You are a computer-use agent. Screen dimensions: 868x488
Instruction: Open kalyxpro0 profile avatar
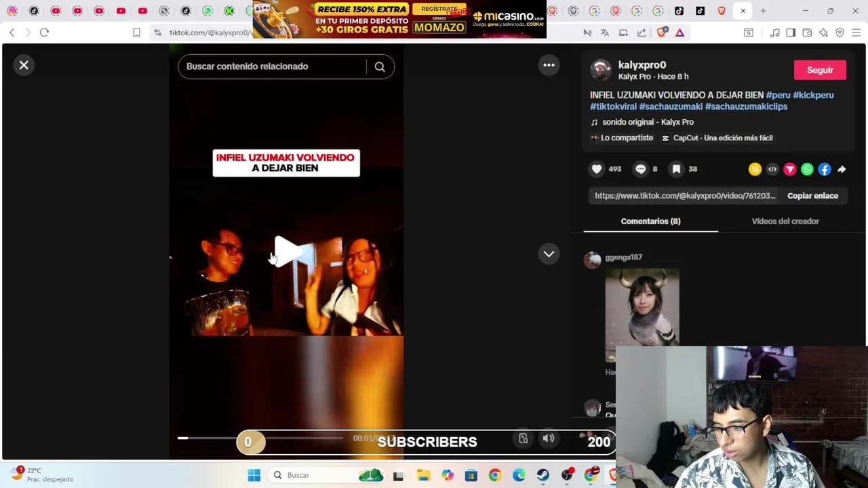tap(600, 70)
